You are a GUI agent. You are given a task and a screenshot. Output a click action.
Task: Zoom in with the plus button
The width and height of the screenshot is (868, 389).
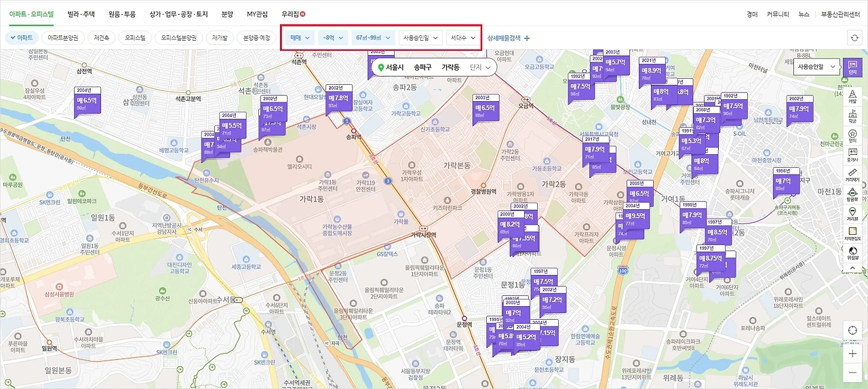(852, 354)
